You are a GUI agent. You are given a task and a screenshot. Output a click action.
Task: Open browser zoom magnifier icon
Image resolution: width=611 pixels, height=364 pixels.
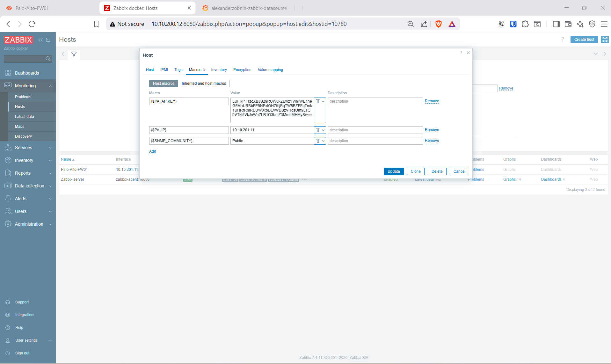point(411,24)
